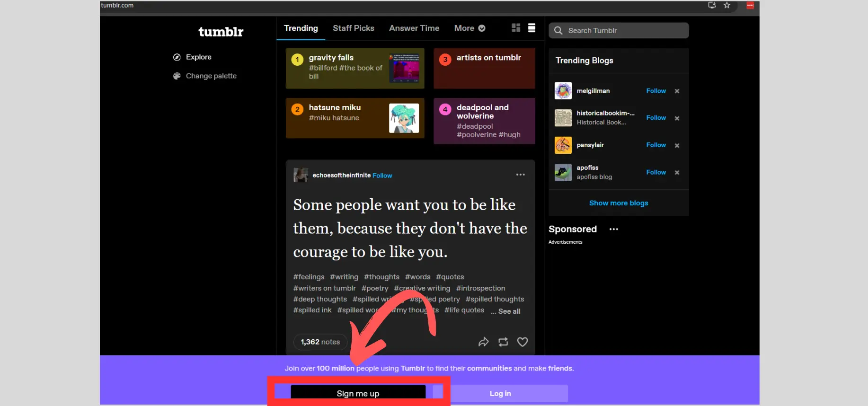This screenshot has height=406, width=868.
Task: Open Explore from the sidebar
Action: tap(192, 57)
